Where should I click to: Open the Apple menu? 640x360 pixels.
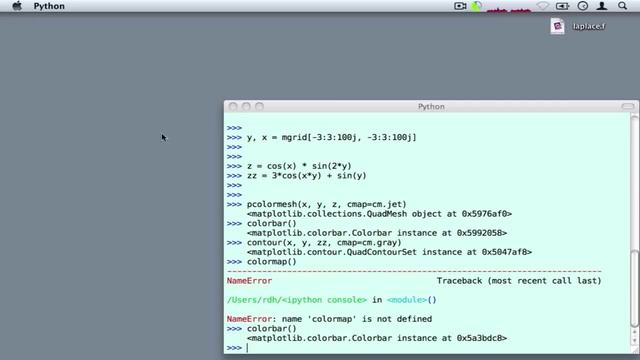[17, 6]
